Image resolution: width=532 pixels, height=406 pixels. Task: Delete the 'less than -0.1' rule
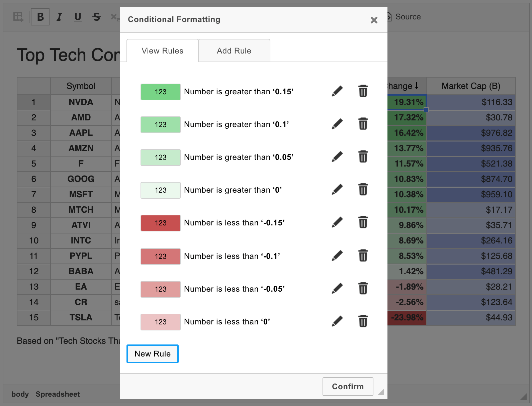tap(363, 256)
